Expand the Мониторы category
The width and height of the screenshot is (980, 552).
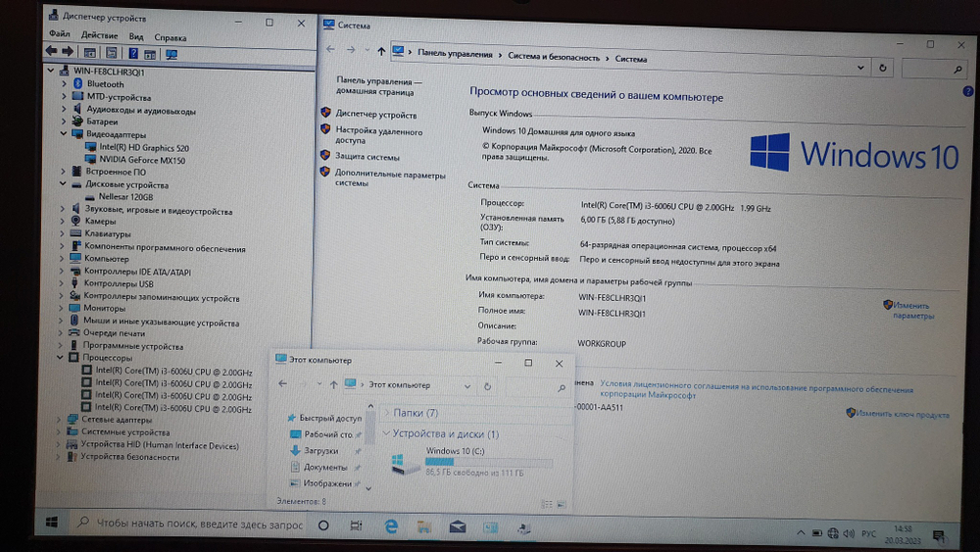coord(61,308)
